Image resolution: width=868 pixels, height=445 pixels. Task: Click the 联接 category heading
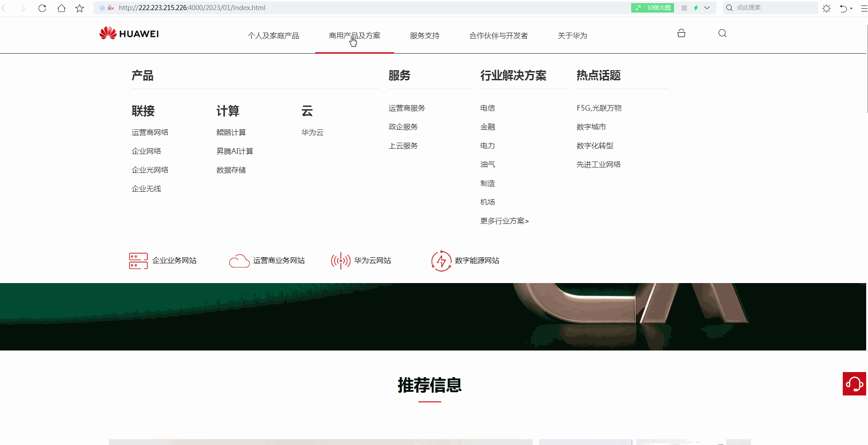[x=143, y=111]
